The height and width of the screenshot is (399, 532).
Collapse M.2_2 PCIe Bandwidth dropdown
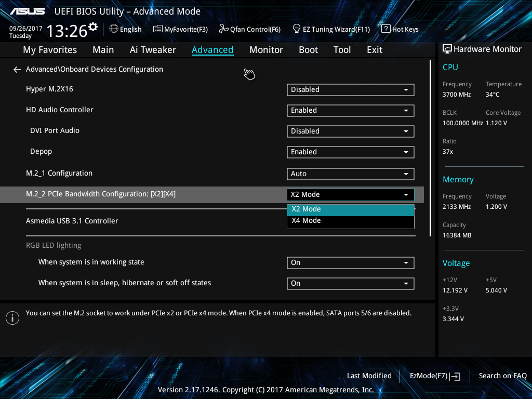[351, 195]
